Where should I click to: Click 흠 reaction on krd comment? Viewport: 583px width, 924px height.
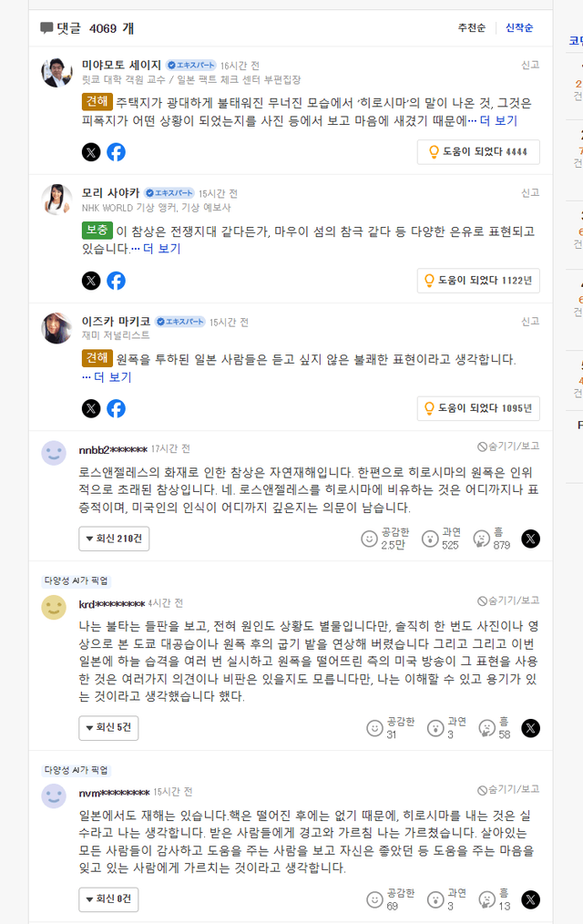(x=487, y=728)
